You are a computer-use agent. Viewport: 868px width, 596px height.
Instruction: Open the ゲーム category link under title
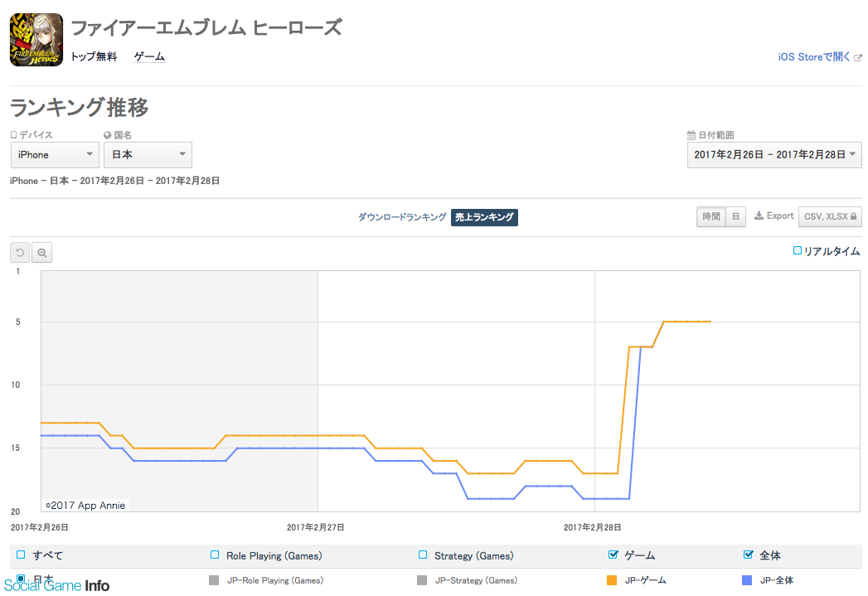pyautogui.click(x=149, y=57)
